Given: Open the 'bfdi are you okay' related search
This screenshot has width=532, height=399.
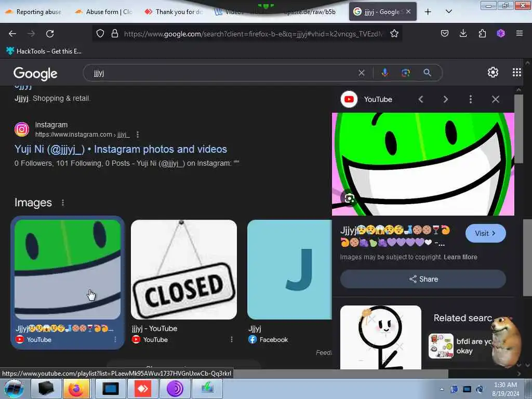Looking at the screenshot, I should 461,346.
